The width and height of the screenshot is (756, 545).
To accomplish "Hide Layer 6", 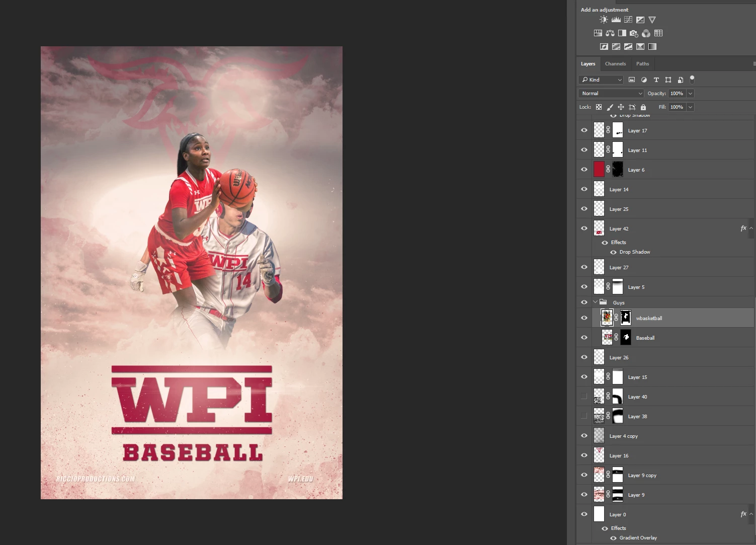I will [584, 170].
